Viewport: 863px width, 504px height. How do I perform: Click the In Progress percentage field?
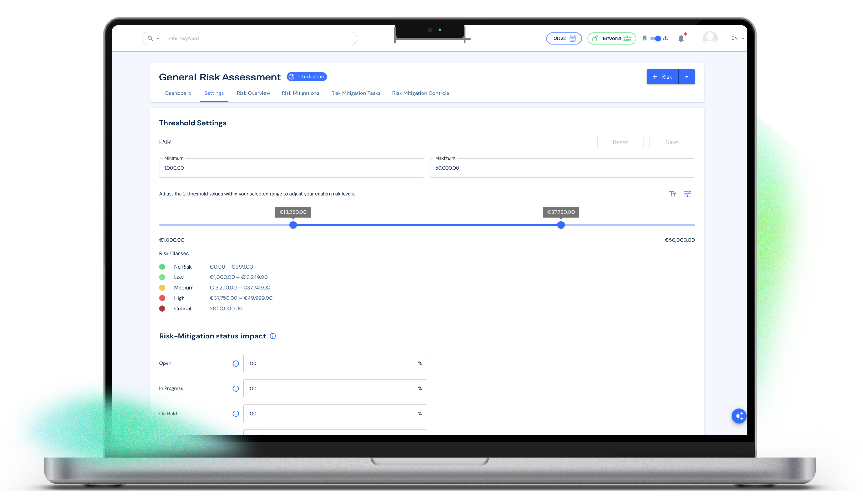coord(335,388)
